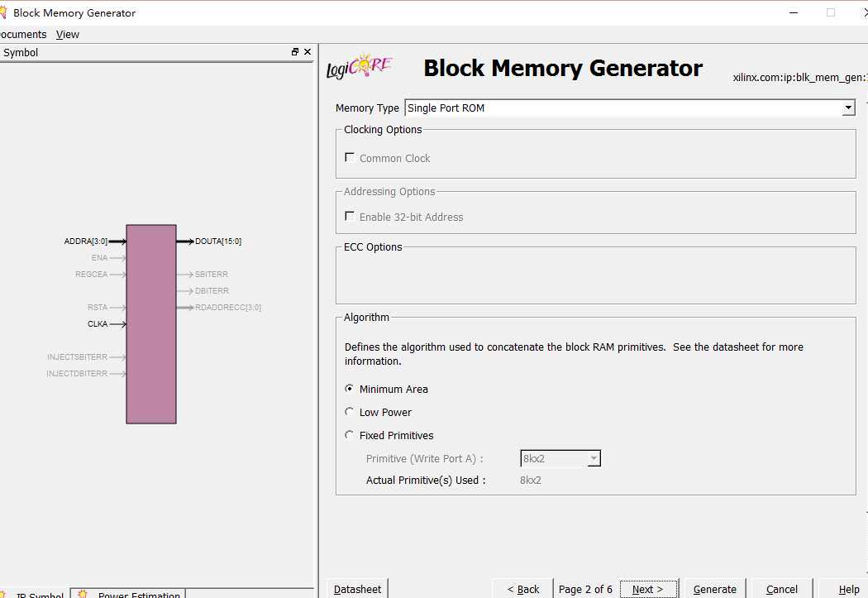Click the INJECTDBITERR port label
Screen dimensions: 868x598
tap(77, 374)
